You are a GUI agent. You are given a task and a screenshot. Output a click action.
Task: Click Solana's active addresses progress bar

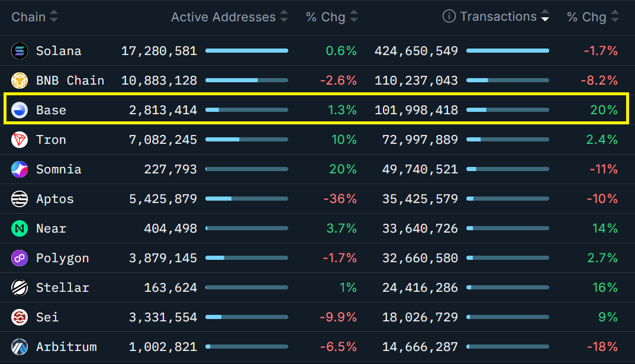(x=247, y=51)
